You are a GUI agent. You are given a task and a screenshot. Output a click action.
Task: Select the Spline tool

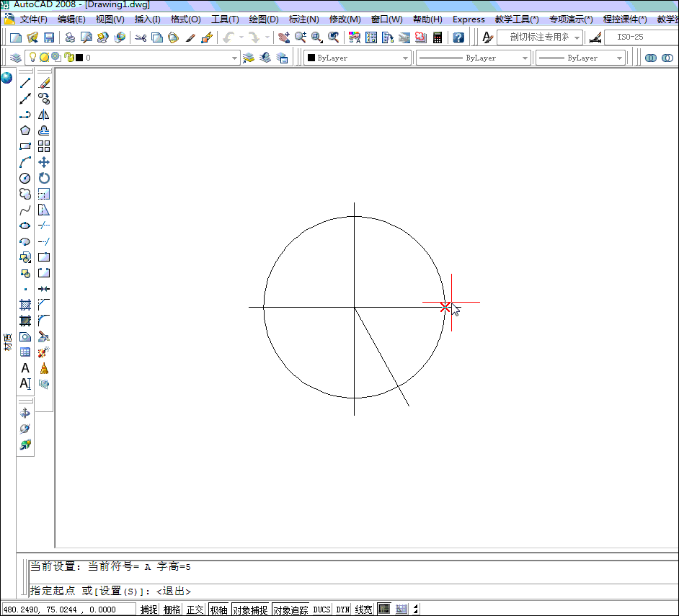coord(25,210)
